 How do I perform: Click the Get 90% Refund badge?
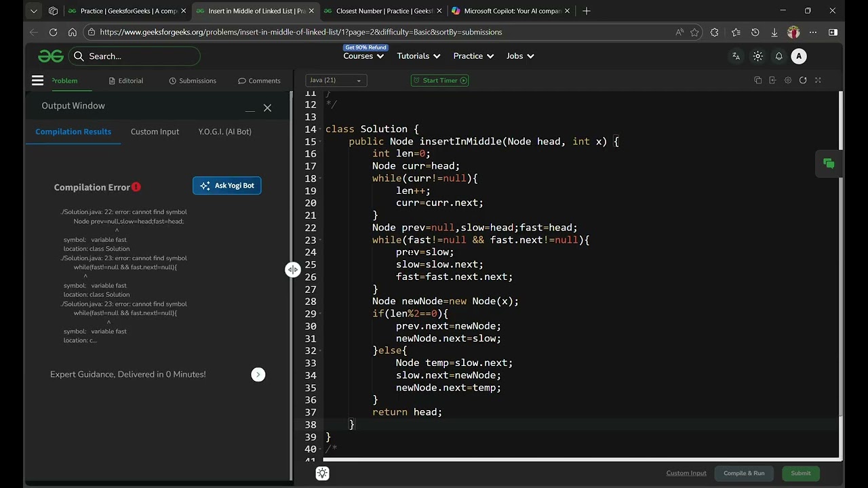(366, 47)
